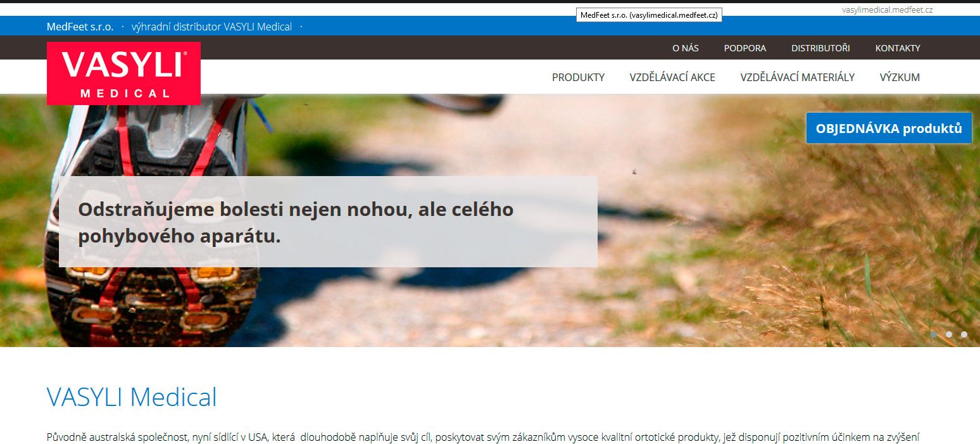Open the VÝZKUM page
Screen dimensions: 980x444
pos(899,77)
